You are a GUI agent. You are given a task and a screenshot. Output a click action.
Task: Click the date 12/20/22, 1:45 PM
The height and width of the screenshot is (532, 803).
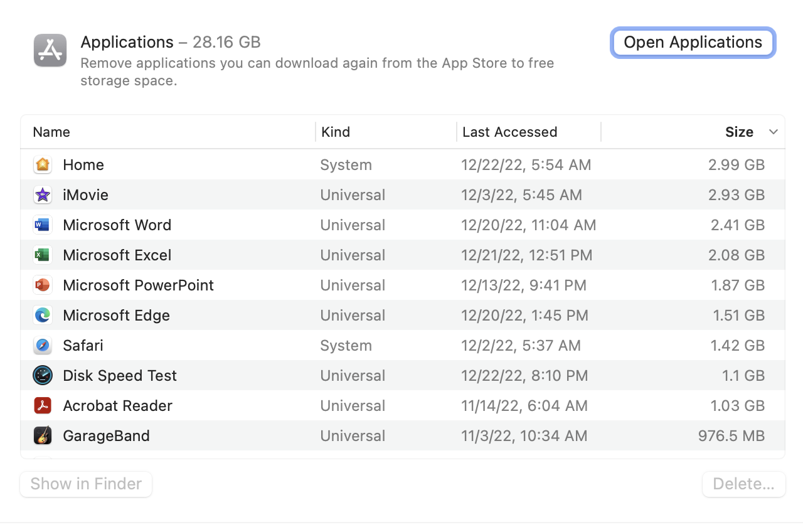tap(524, 316)
